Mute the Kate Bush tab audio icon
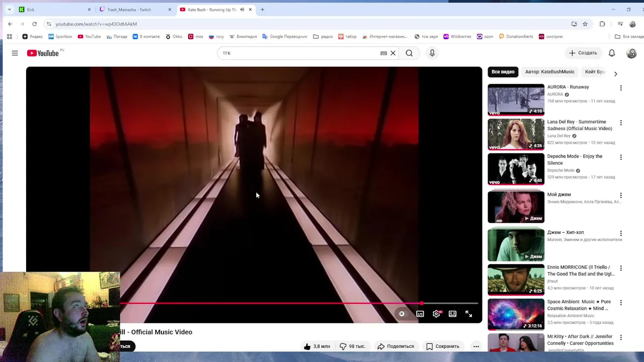644x362 pixels. [x=242, y=10]
